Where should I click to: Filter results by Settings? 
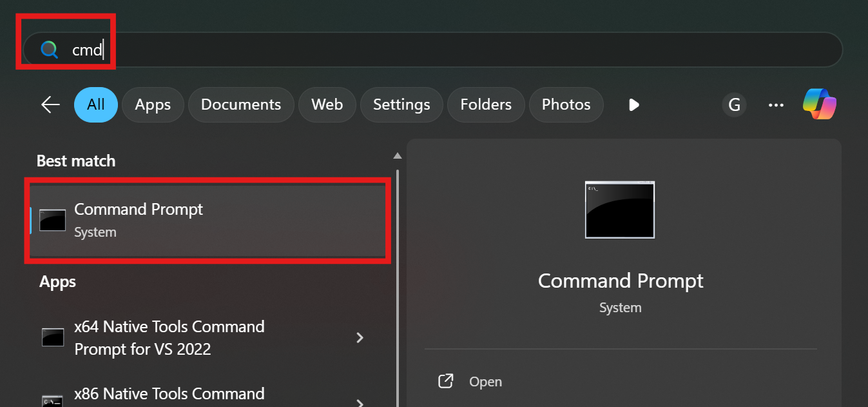401,104
